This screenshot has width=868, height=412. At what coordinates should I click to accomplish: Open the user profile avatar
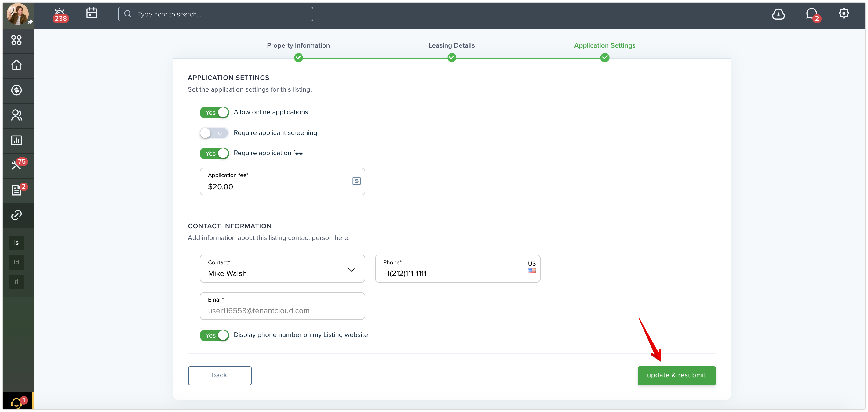17,14
